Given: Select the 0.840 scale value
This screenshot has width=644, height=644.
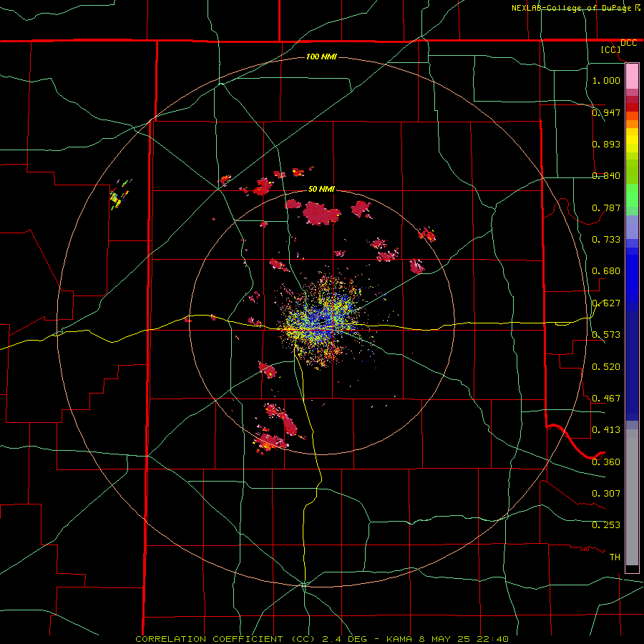Looking at the screenshot, I should [606, 175].
